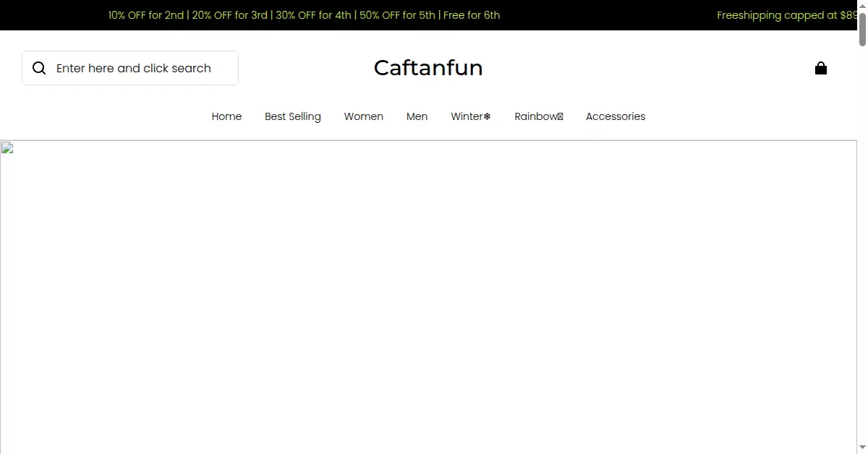The image size is (868, 454).
Task: Open the Men category
Action: (x=417, y=116)
